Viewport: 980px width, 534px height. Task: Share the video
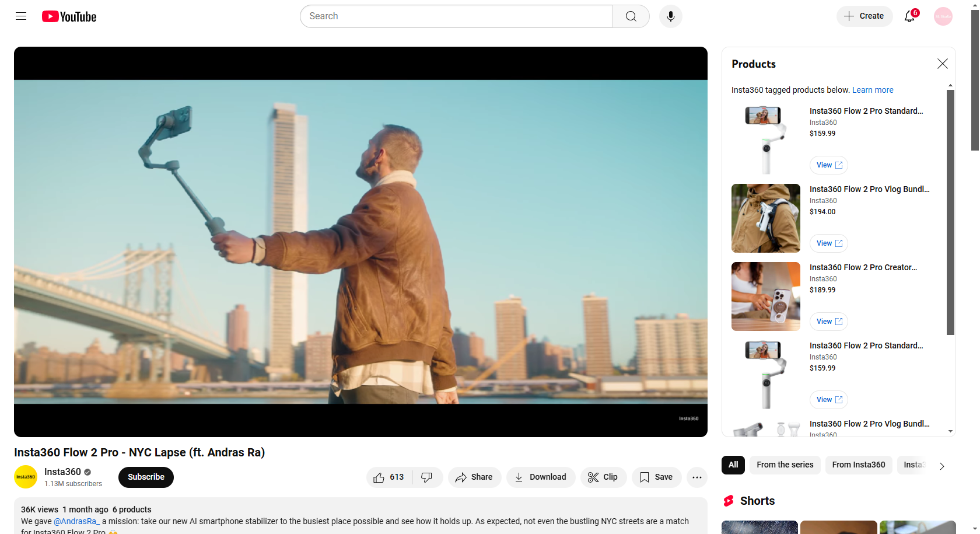click(474, 477)
